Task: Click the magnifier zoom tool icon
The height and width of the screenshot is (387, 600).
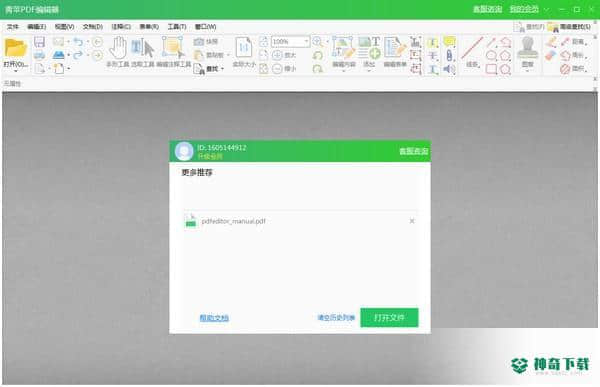Action: coord(317,41)
